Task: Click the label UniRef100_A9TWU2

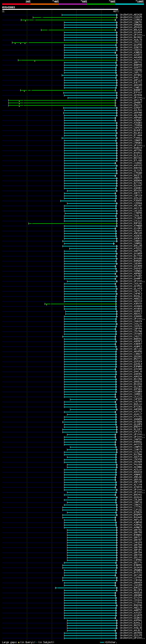Action: pyautogui.click(x=131, y=75)
